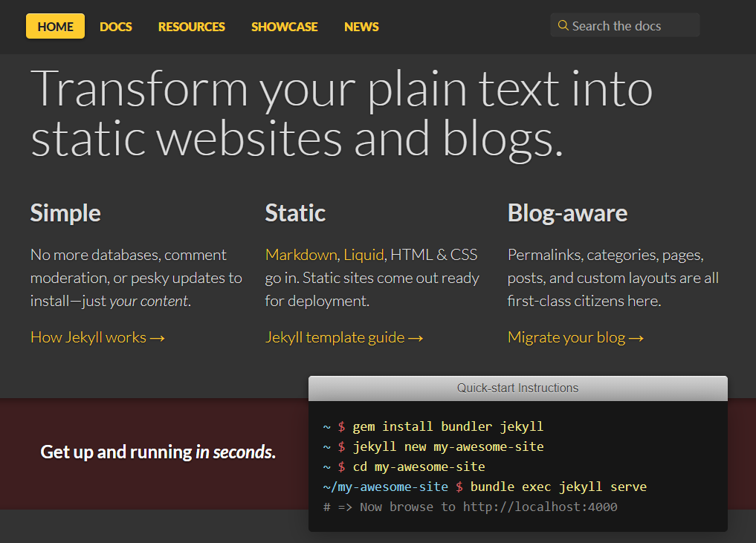Click the Static heading
756x543 pixels.
point(296,213)
